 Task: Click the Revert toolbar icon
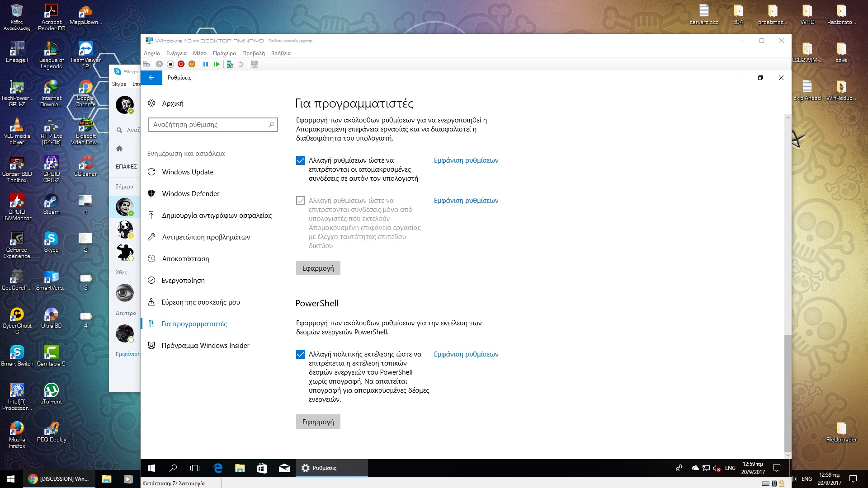(x=241, y=64)
